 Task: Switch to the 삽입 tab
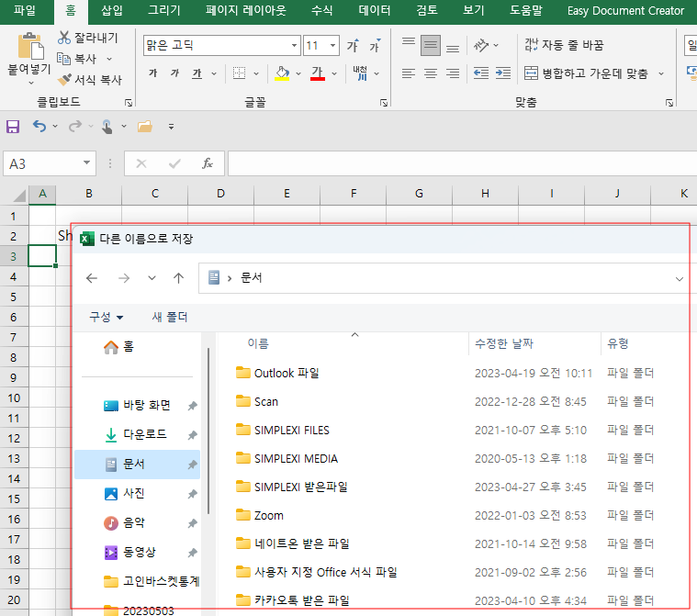click(111, 10)
